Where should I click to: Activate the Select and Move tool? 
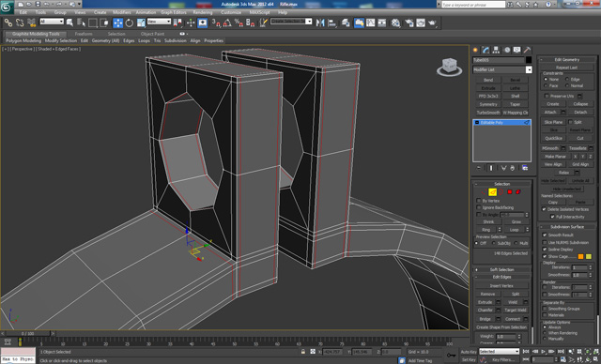[x=117, y=23]
